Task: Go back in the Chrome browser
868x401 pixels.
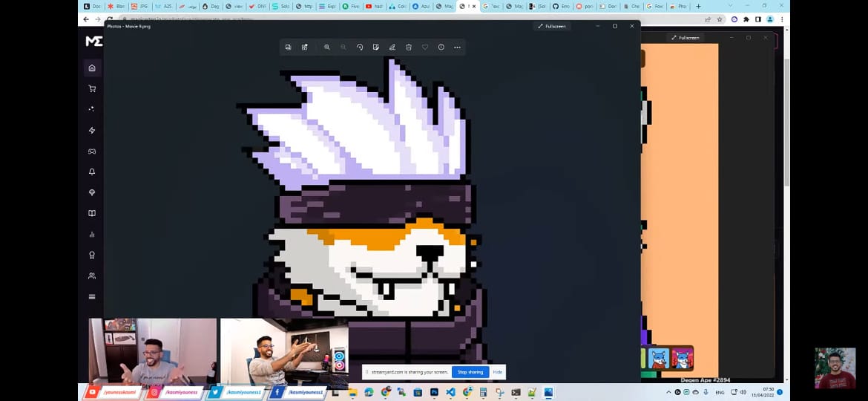Action: pos(86,19)
